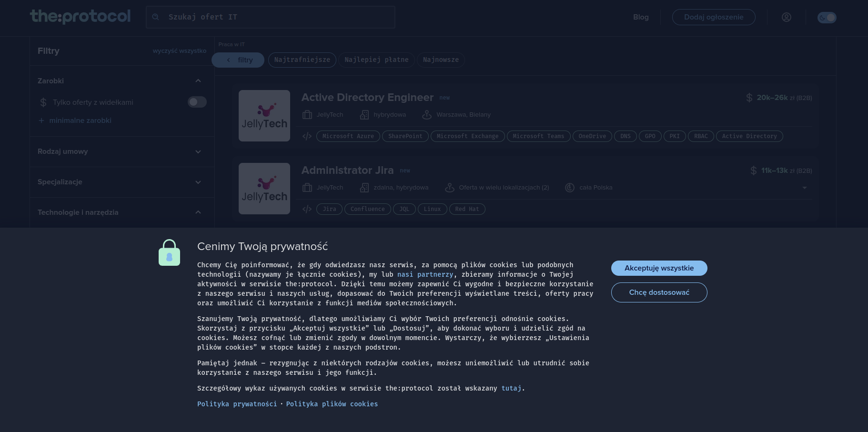Select the Najlepiej płatne sorting option
868x432 pixels.
tap(376, 60)
